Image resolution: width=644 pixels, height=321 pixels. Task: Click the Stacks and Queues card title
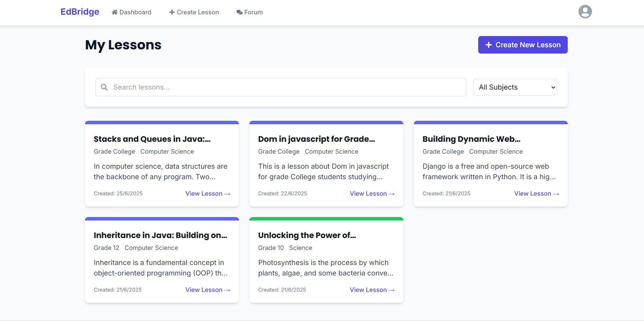point(152,139)
